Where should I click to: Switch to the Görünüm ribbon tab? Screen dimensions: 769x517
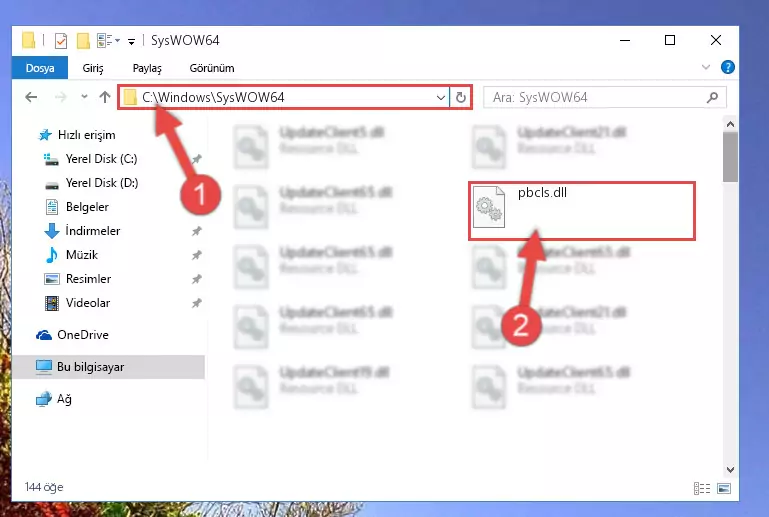[212, 68]
